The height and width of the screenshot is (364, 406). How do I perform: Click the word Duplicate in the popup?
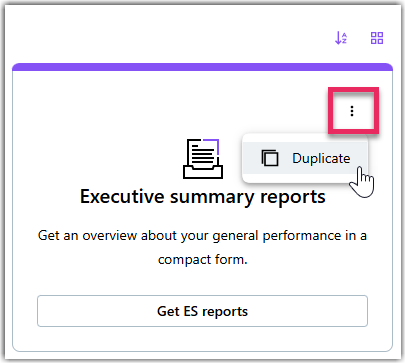tap(321, 158)
